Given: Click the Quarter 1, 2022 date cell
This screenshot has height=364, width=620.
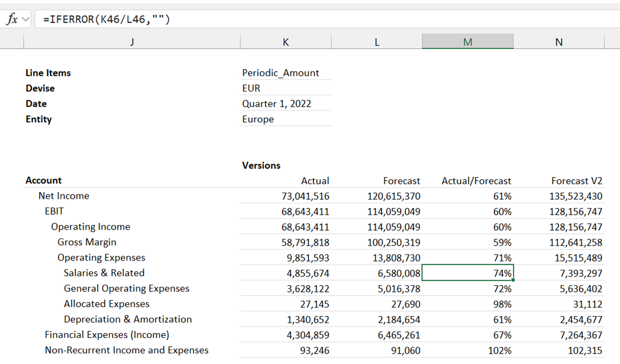Looking at the screenshot, I should pyautogui.click(x=277, y=104).
